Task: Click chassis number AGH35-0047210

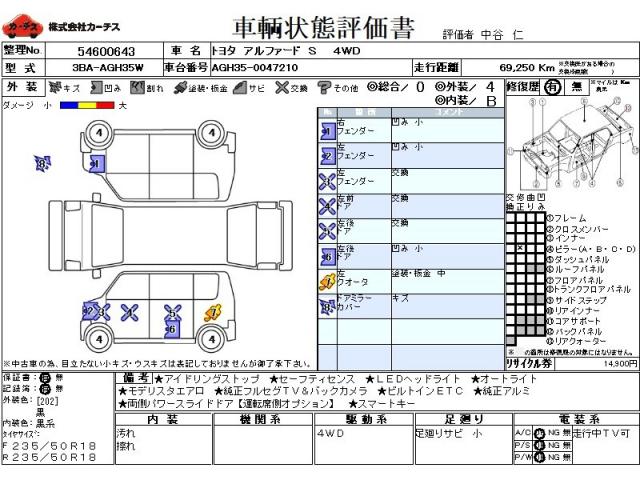Action: tap(255, 68)
